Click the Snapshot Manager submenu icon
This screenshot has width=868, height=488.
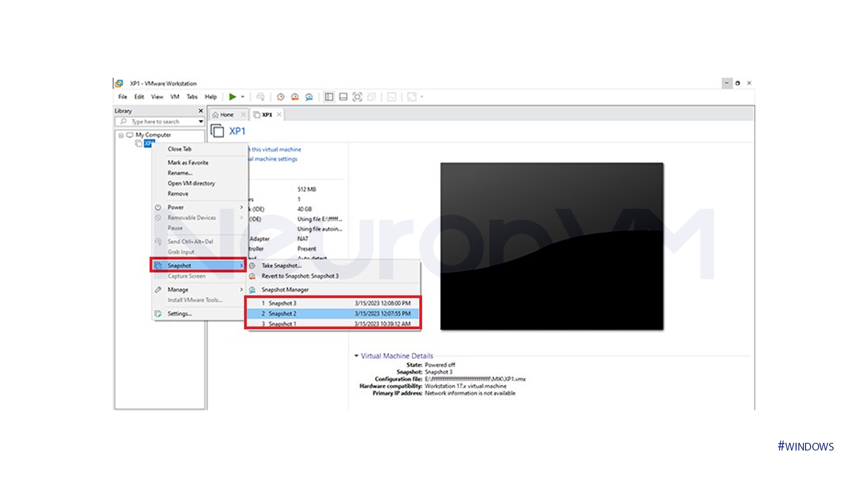click(x=252, y=290)
